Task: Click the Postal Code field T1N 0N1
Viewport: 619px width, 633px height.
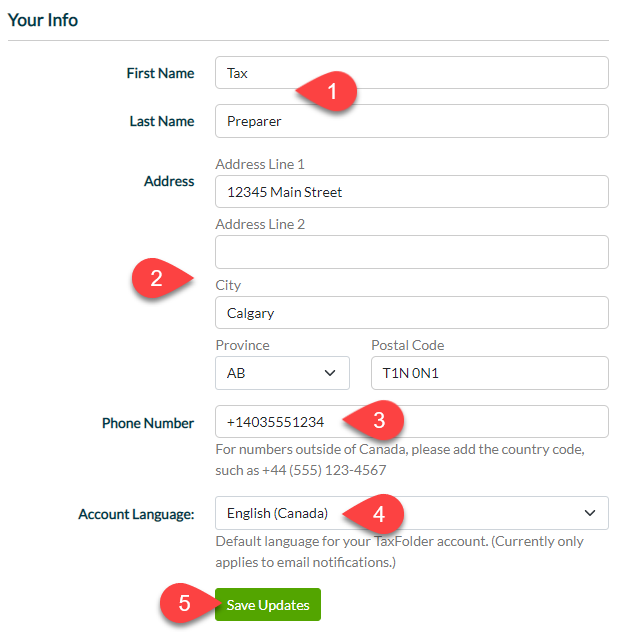Action: [490, 373]
